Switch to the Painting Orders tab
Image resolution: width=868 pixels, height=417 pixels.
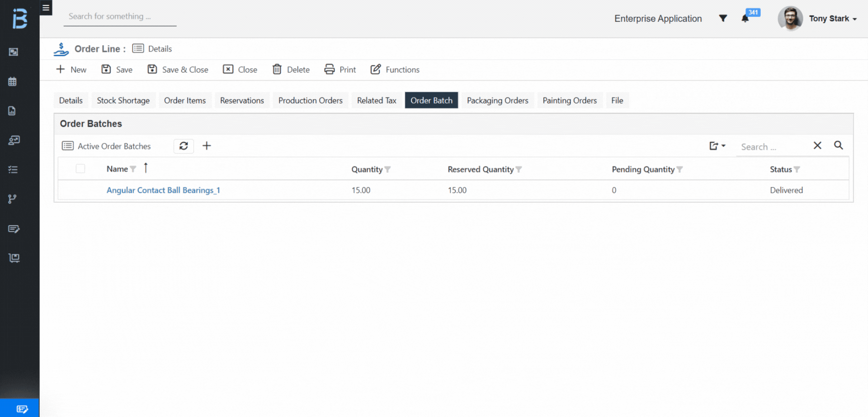[x=570, y=100]
